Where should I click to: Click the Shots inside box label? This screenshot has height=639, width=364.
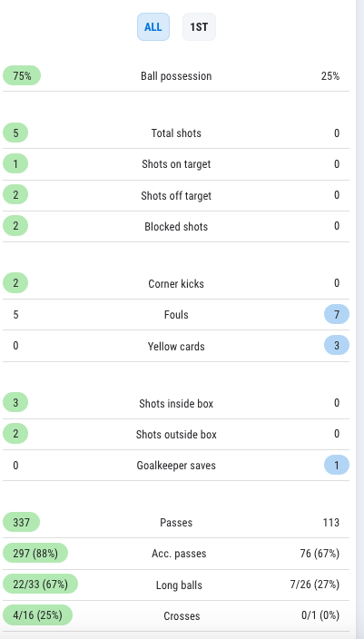pyautogui.click(x=176, y=403)
